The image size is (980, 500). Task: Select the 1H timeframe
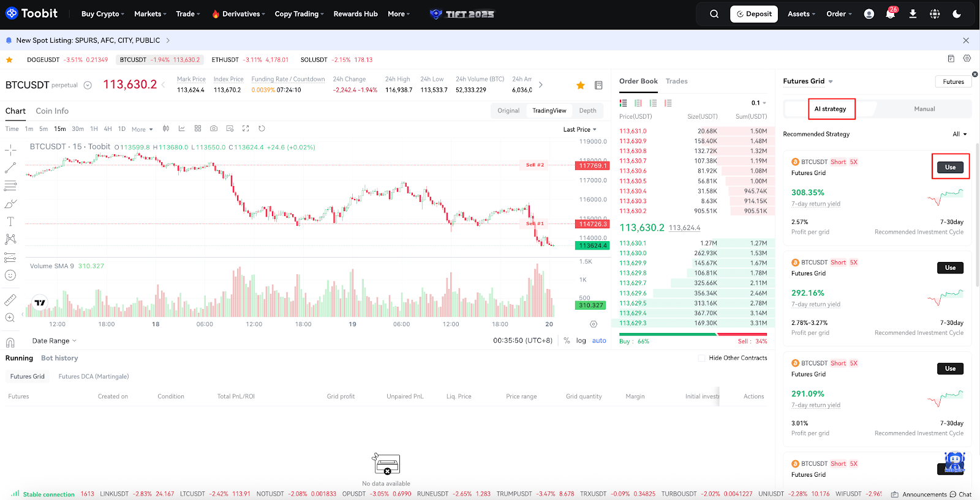click(x=94, y=129)
